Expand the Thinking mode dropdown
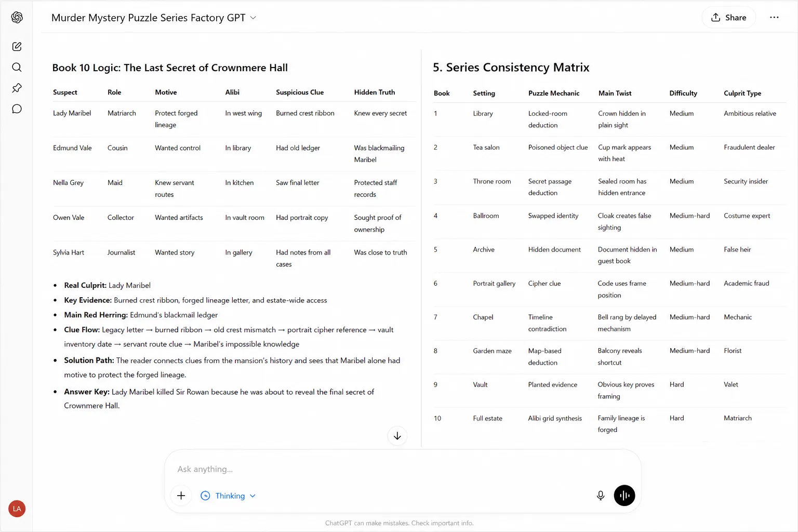Viewport: 798px width, 532px height. [228, 496]
